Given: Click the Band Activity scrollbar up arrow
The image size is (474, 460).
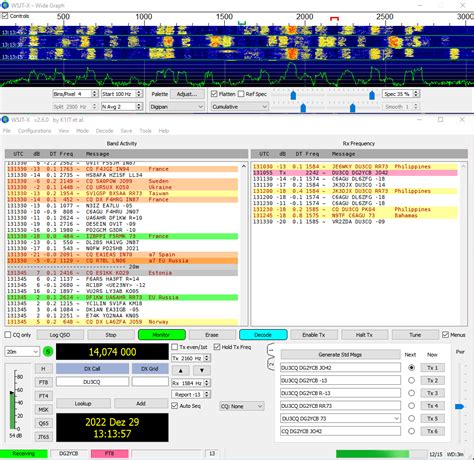Looking at the screenshot, I should click(244, 166).
